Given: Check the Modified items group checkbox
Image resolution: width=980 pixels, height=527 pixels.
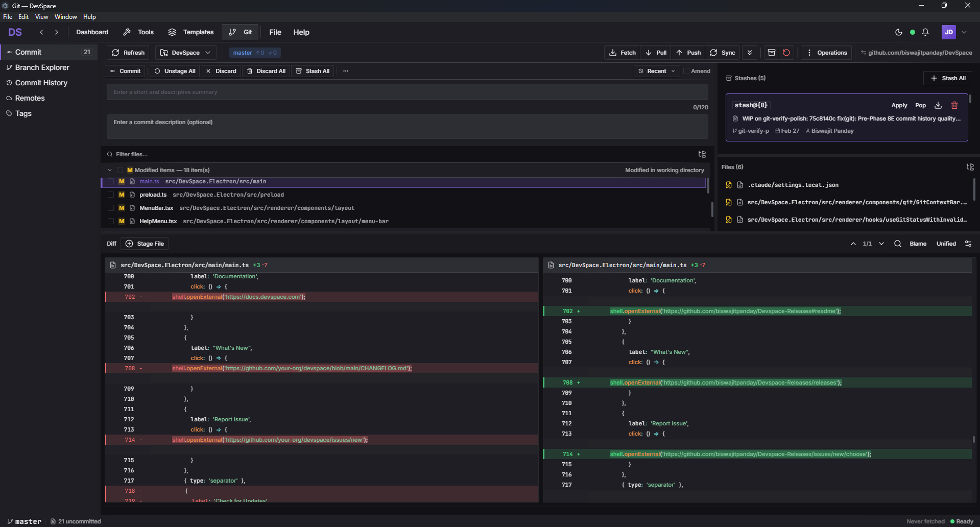Looking at the screenshot, I should [120, 170].
